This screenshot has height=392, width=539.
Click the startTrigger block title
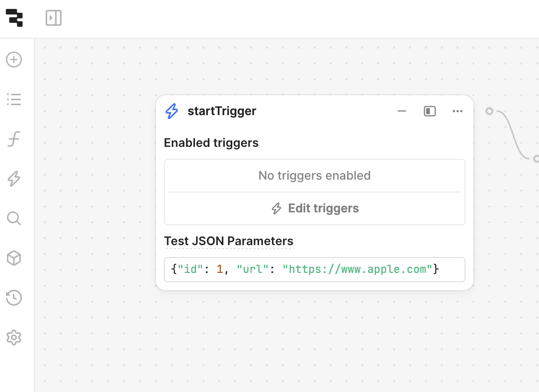(222, 111)
